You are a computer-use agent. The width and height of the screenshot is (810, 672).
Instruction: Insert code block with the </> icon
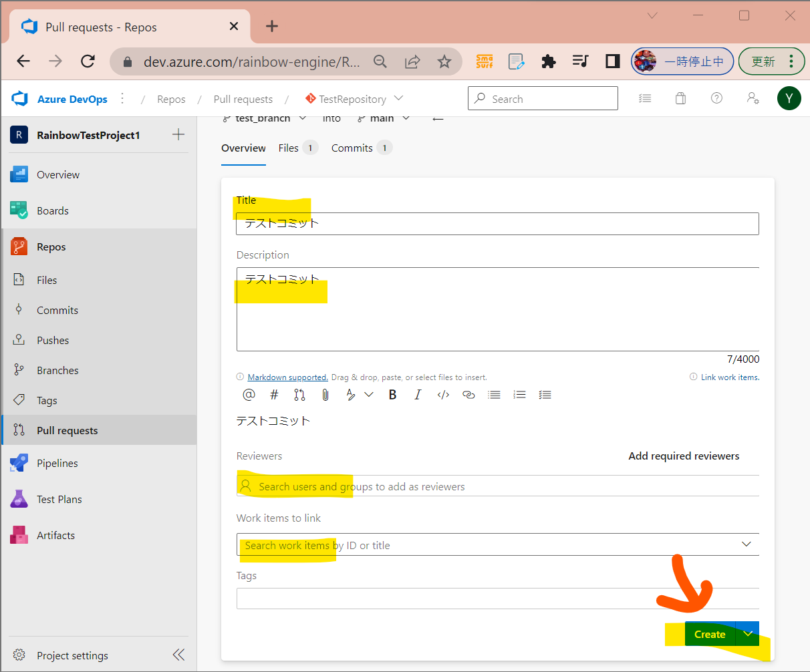tap(443, 395)
